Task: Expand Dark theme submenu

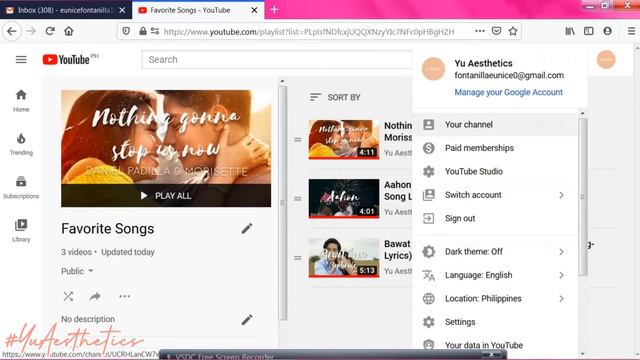Action: (x=561, y=252)
